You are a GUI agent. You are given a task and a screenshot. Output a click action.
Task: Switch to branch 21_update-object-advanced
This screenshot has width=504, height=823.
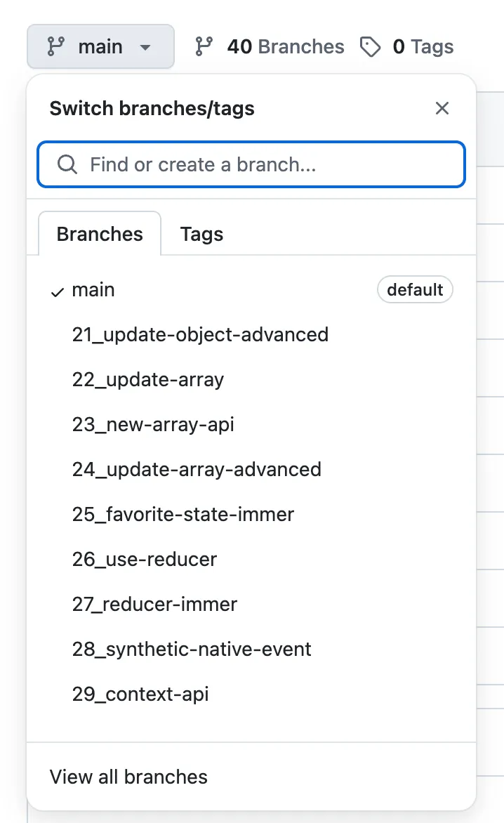pyautogui.click(x=251, y=335)
